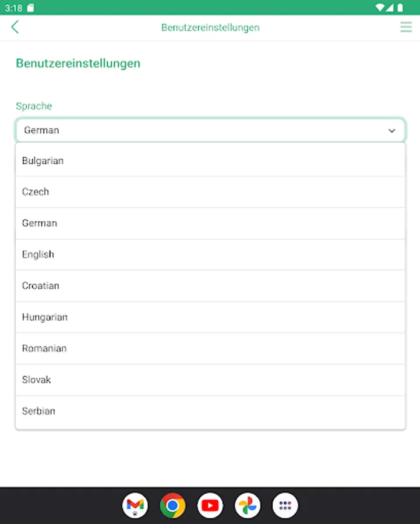Open the app drawer icon

285,505
